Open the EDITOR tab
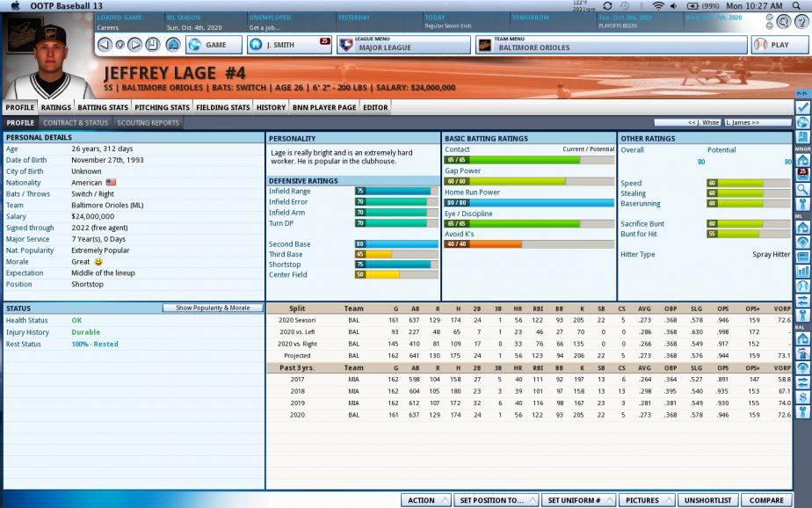 375,107
